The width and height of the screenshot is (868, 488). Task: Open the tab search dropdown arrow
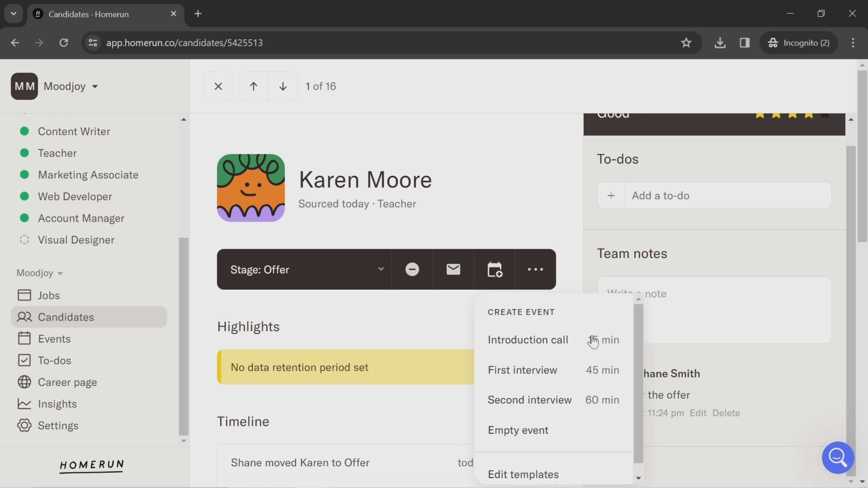(14, 14)
